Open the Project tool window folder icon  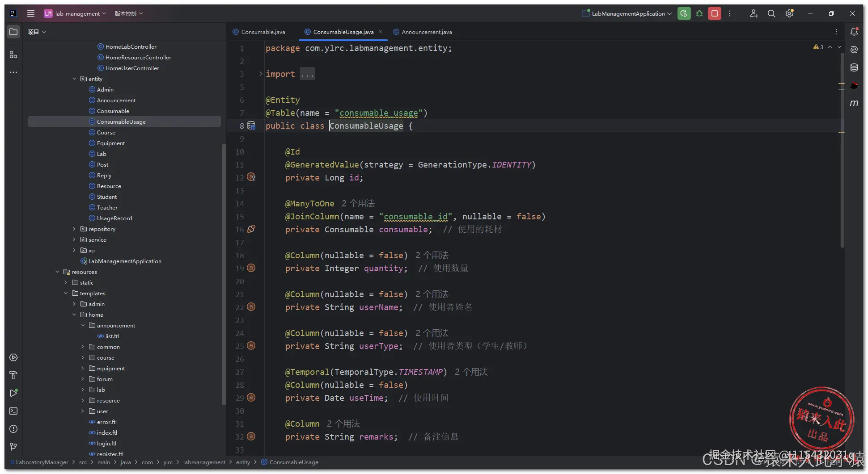(13, 32)
